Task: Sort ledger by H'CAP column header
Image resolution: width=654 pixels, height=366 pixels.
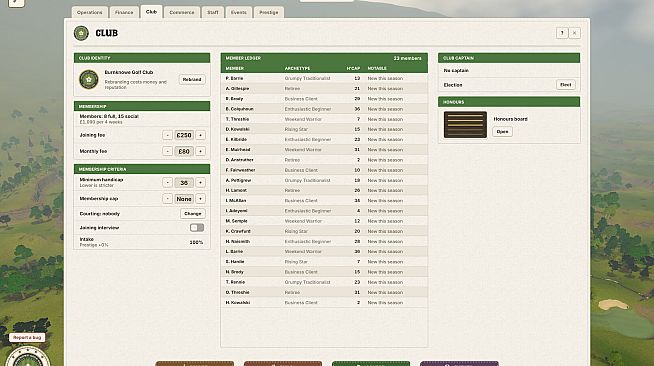Action: 353,68
